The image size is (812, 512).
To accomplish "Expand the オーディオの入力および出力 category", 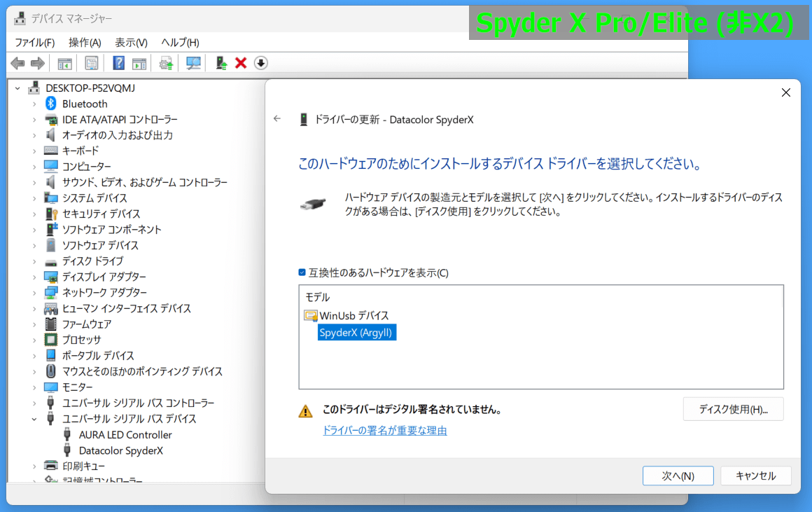I will pyautogui.click(x=34, y=135).
